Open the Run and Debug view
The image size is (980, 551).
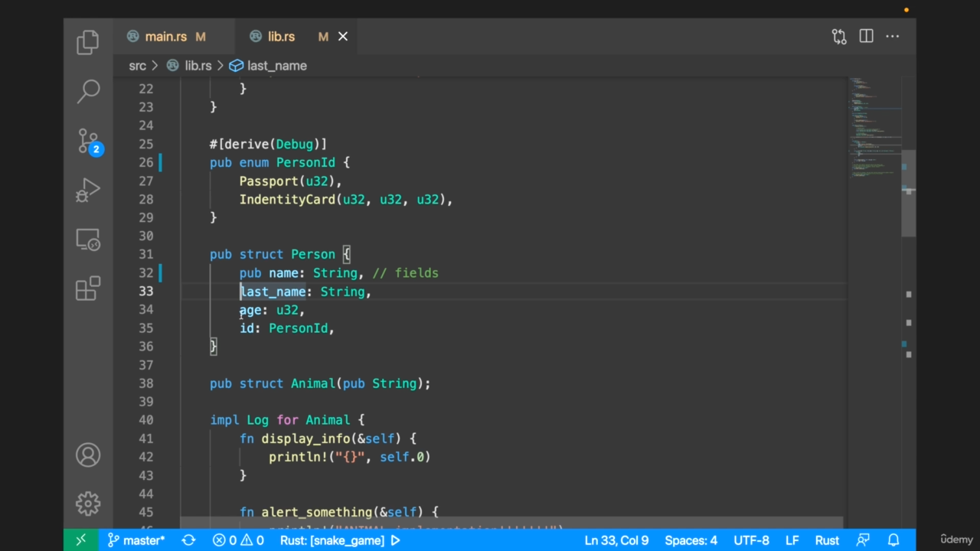[88, 191]
